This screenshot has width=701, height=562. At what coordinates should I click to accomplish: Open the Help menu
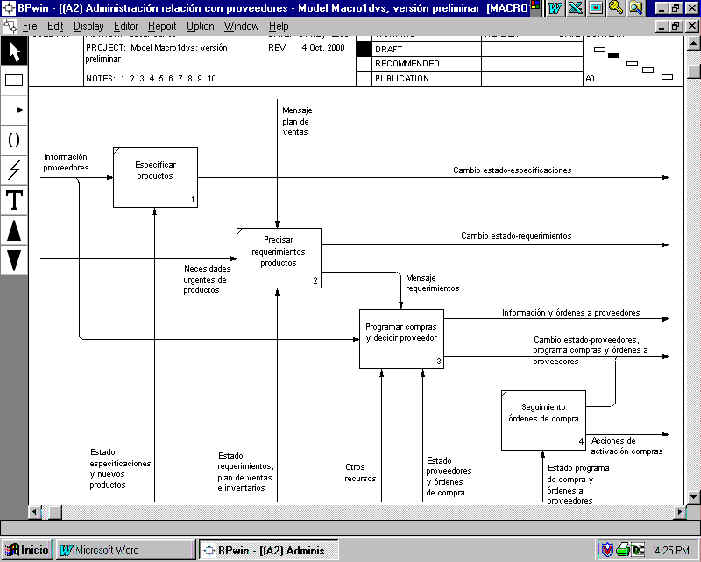coord(279,26)
